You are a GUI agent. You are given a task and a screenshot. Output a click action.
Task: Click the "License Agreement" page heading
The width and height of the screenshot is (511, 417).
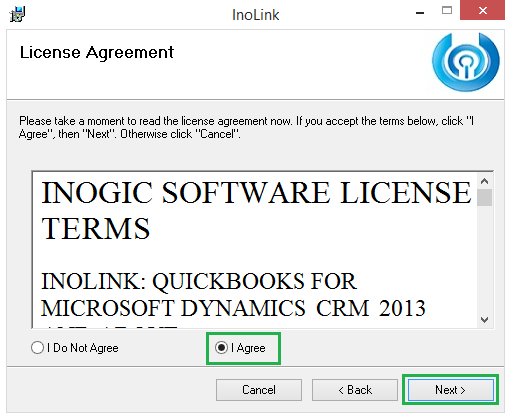(x=97, y=52)
